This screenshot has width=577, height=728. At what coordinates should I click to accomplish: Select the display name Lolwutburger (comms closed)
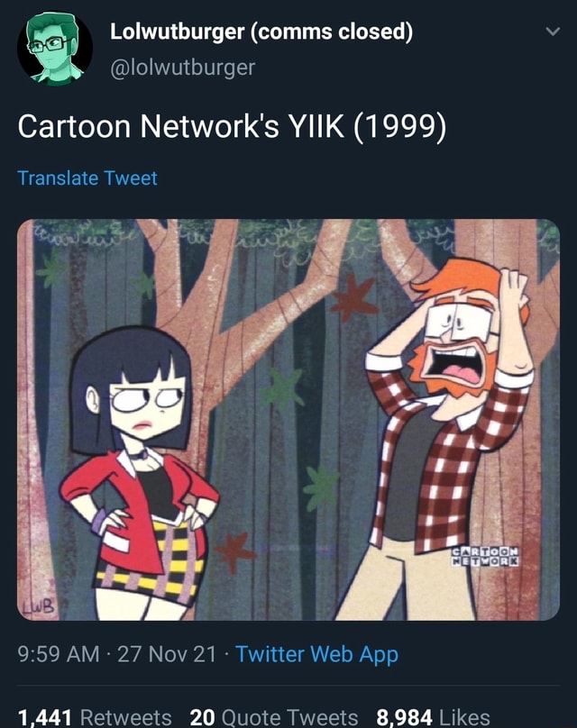[261, 29]
